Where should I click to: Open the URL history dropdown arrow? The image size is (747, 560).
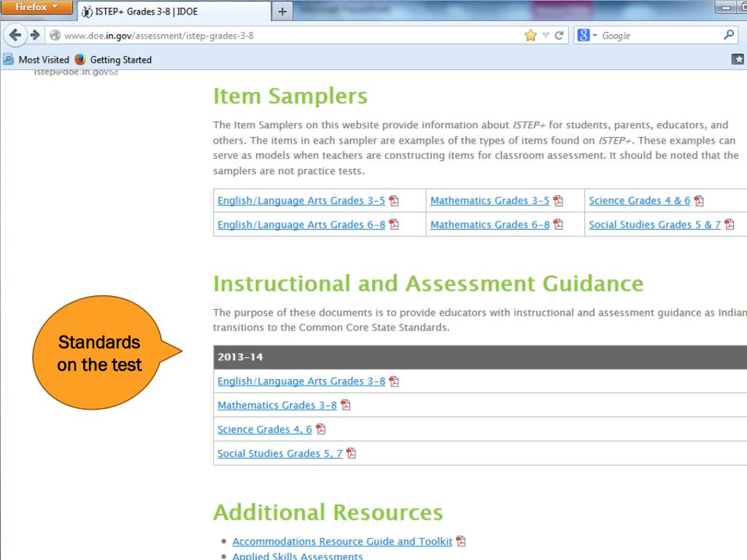pyautogui.click(x=546, y=36)
